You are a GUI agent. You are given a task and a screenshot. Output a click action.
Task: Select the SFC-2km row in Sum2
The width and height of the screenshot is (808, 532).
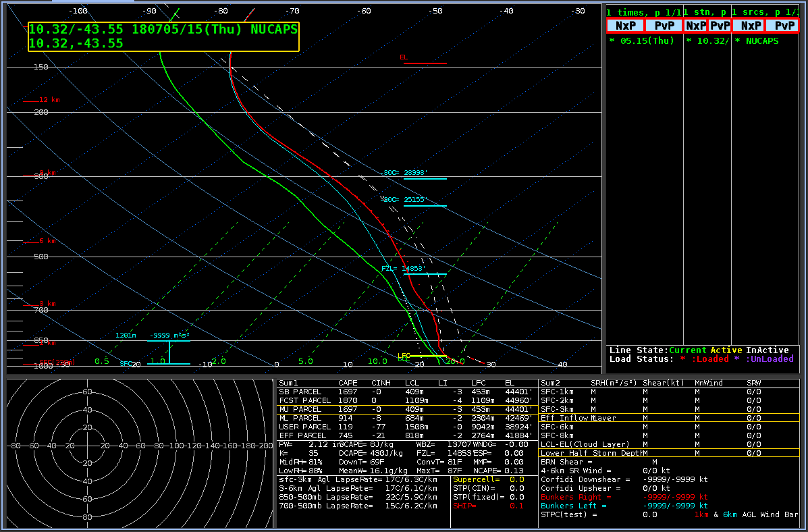669,400
